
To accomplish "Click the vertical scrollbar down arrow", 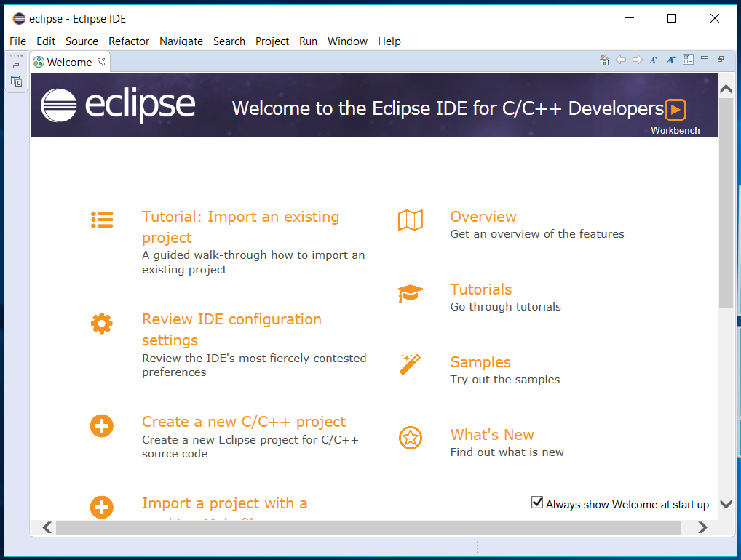I will point(726,504).
